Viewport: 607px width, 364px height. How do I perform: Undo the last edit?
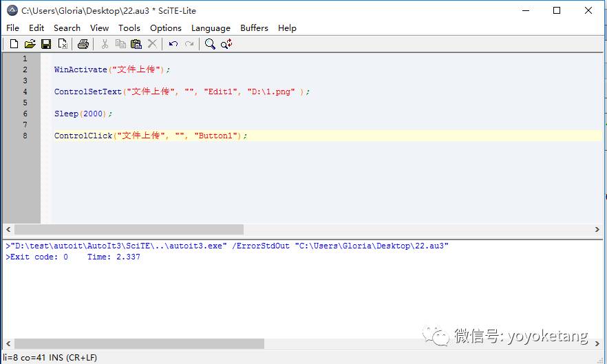[173, 44]
